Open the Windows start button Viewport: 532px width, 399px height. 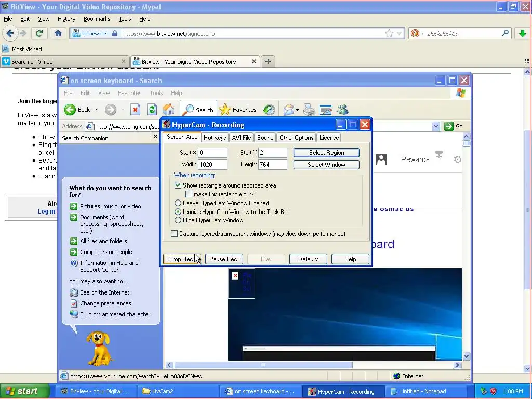pyautogui.click(x=24, y=391)
